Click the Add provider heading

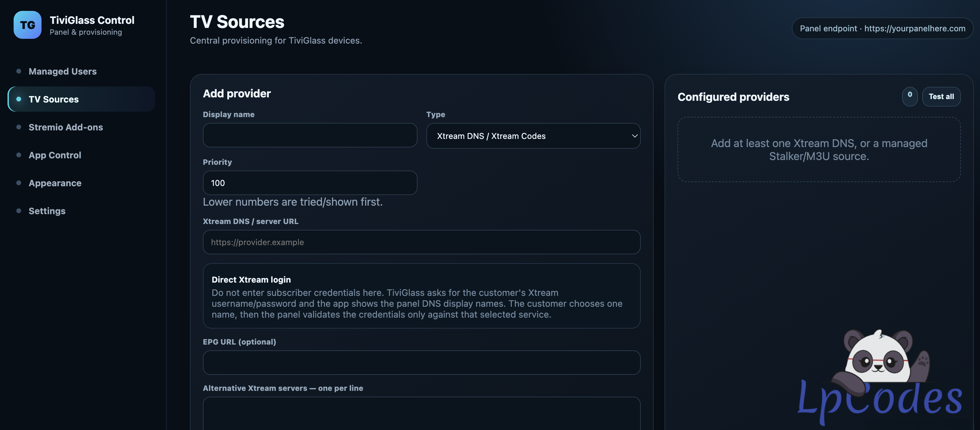click(236, 94)
